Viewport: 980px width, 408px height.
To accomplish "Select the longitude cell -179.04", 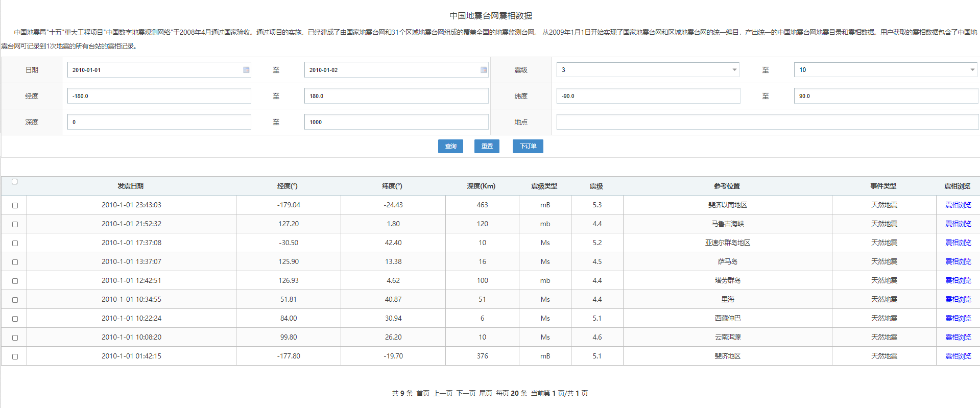I will point(289,205).
